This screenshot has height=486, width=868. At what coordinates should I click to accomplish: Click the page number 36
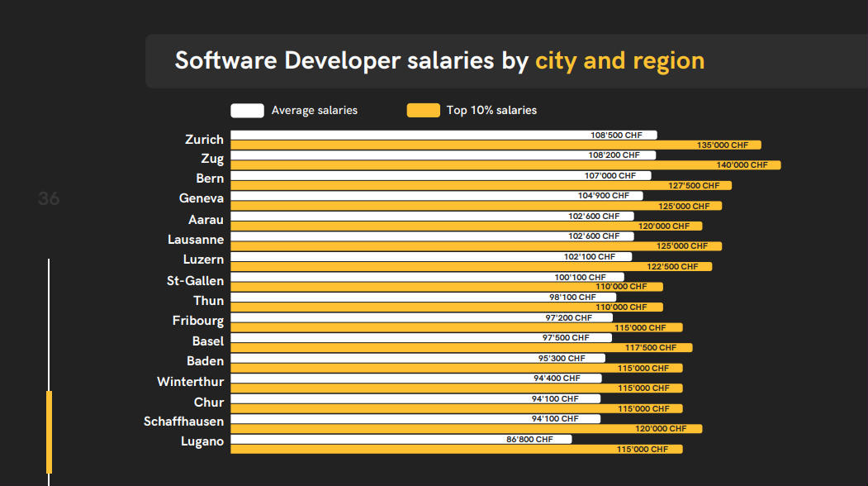(49, 198)
